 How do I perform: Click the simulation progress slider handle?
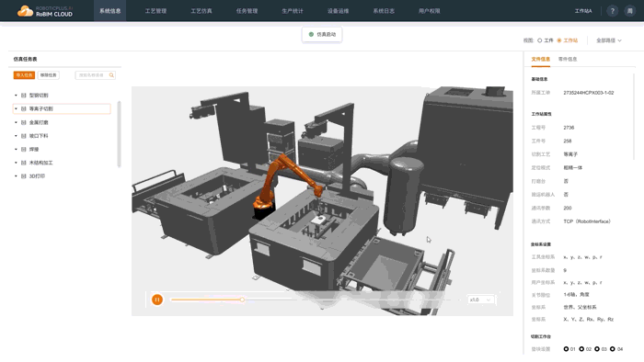242,300
